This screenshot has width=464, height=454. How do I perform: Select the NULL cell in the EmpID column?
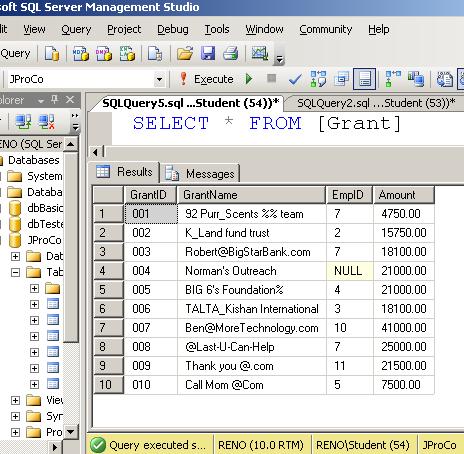(x=350, y=271)
